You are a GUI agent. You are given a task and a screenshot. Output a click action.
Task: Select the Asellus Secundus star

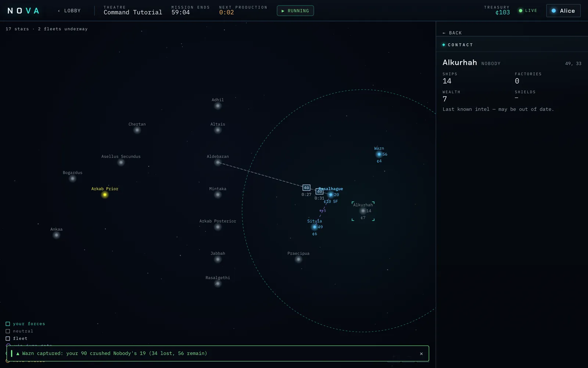(x=121, y=163)
